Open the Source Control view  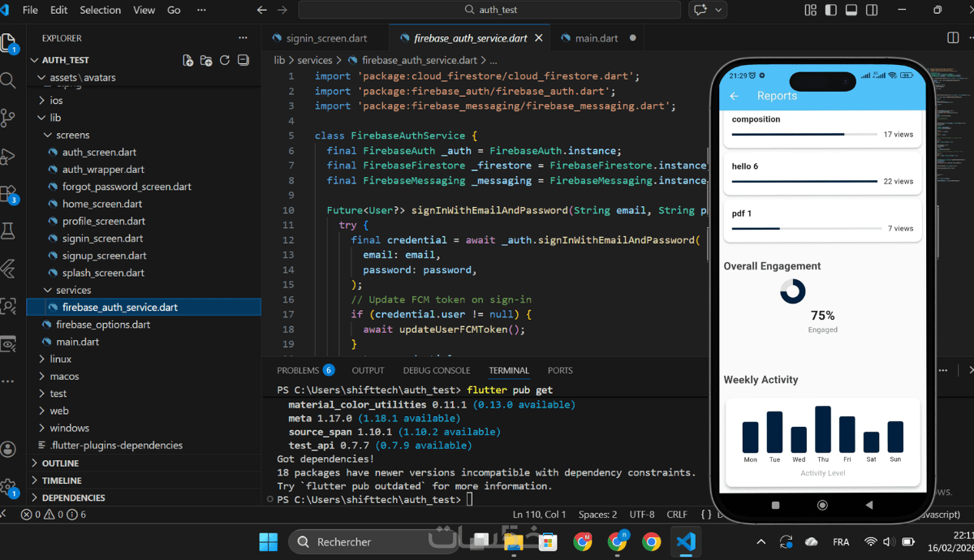click(x=8, y=118)
